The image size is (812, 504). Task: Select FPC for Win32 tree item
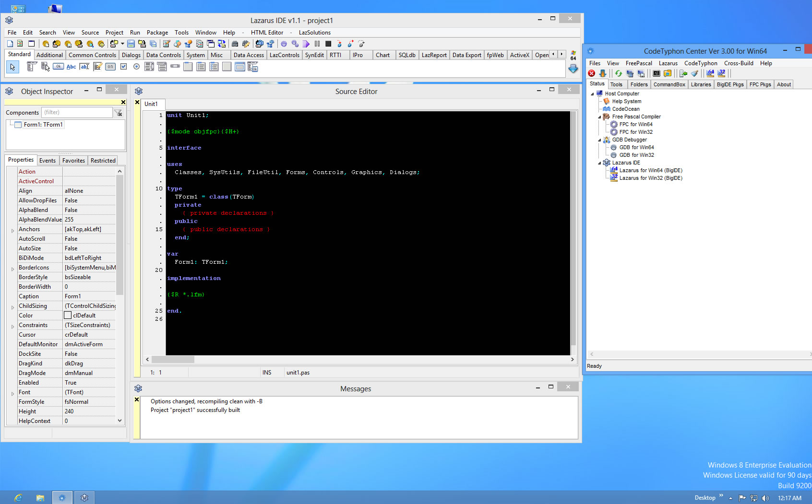point(636,132)
